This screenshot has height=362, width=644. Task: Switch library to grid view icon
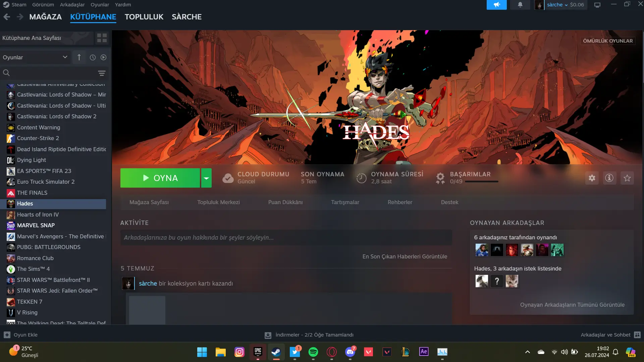(102, 38)
